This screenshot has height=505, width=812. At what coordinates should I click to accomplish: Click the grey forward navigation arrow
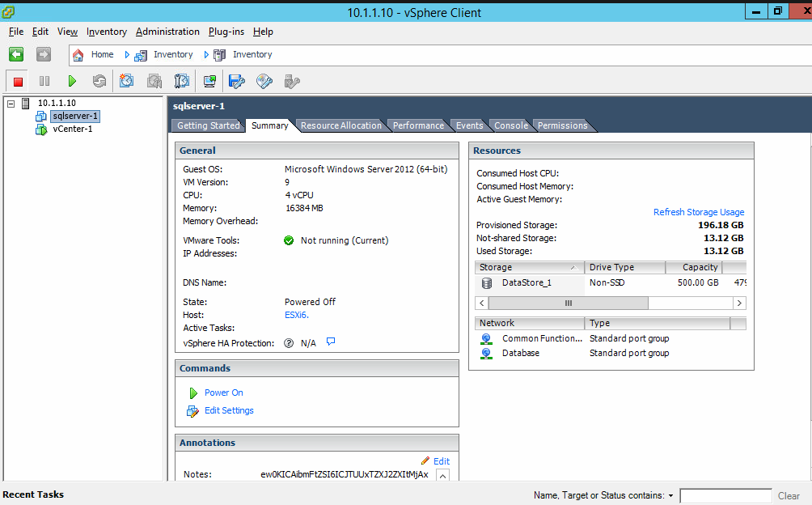tap(44, 54)
